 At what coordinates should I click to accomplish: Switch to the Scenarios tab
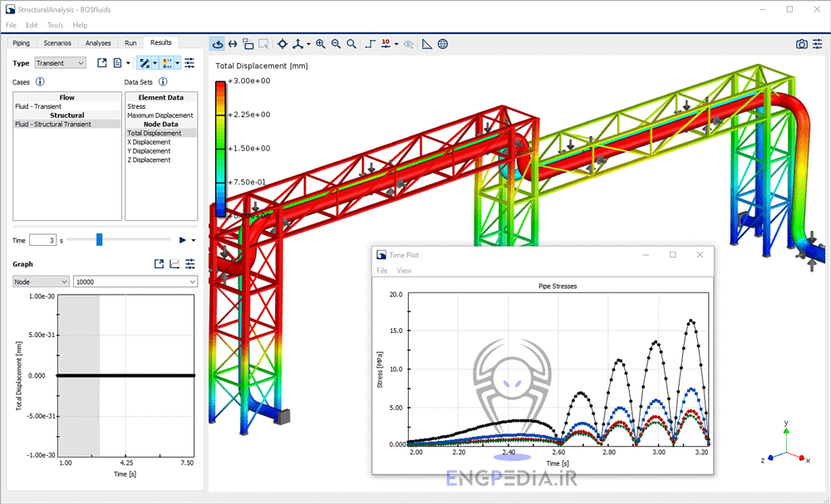point(57,42)
